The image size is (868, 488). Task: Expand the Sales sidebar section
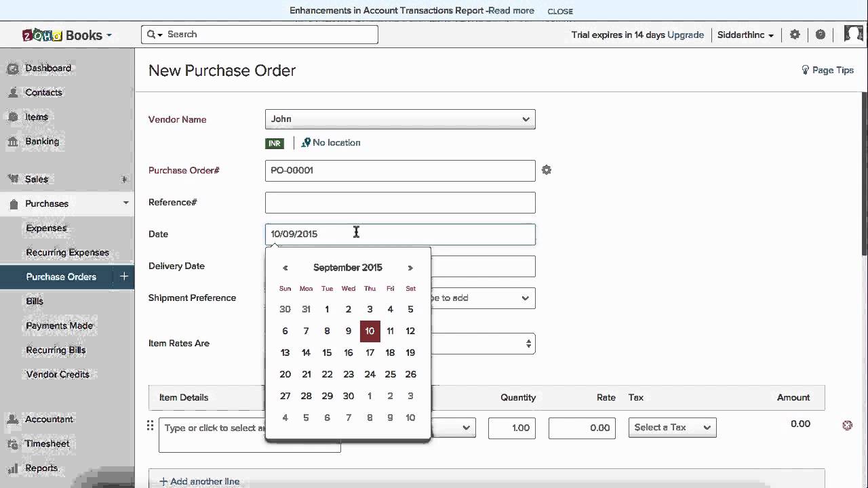tap(124, 180)
